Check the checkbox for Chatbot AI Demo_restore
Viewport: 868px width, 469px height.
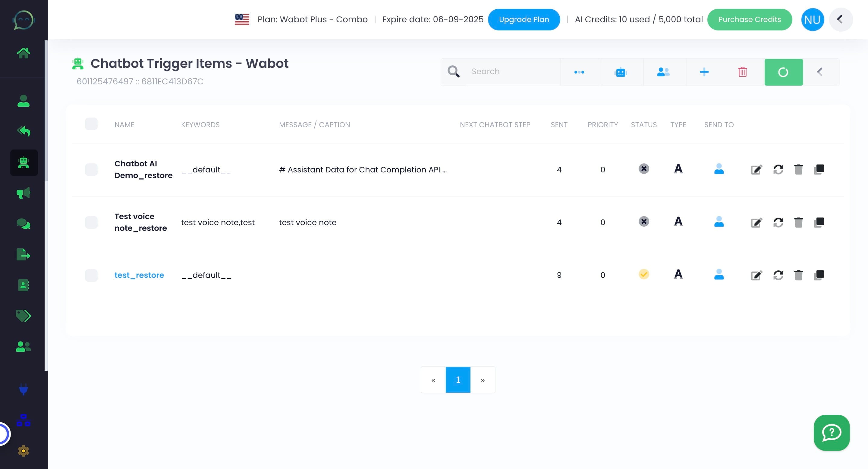[91, 169]
